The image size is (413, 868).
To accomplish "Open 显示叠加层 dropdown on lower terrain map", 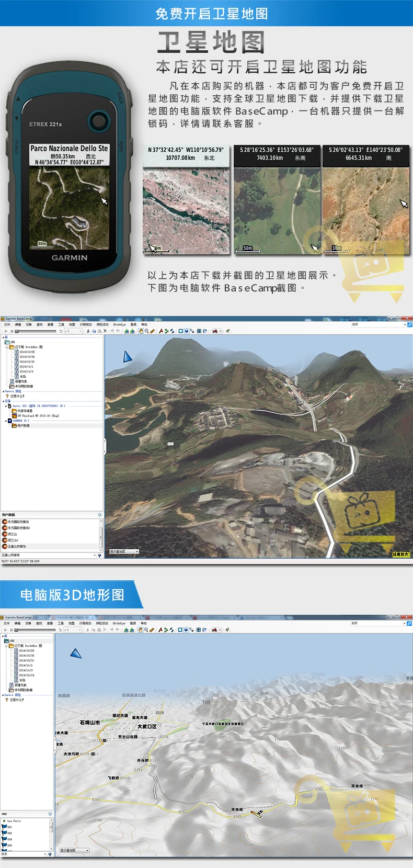I will [75, 851].
